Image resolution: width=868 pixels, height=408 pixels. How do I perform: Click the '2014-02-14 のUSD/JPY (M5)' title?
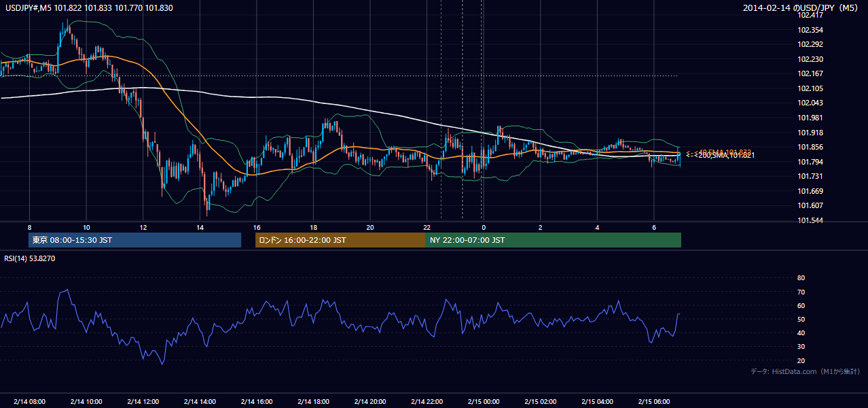(x=801, y=8)
